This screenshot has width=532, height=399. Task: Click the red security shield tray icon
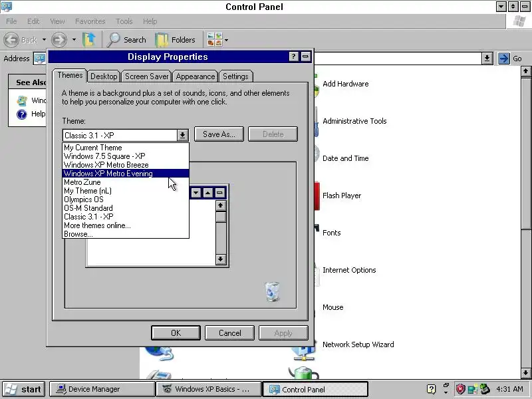[x=460, y=389]
